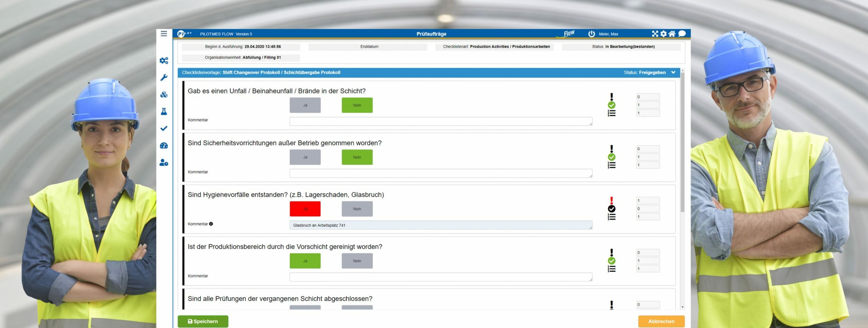This screenshot has width=868, height=328.
Task: Select the flask laboratory sidebar icon
Action: click(x=164, y=111)
